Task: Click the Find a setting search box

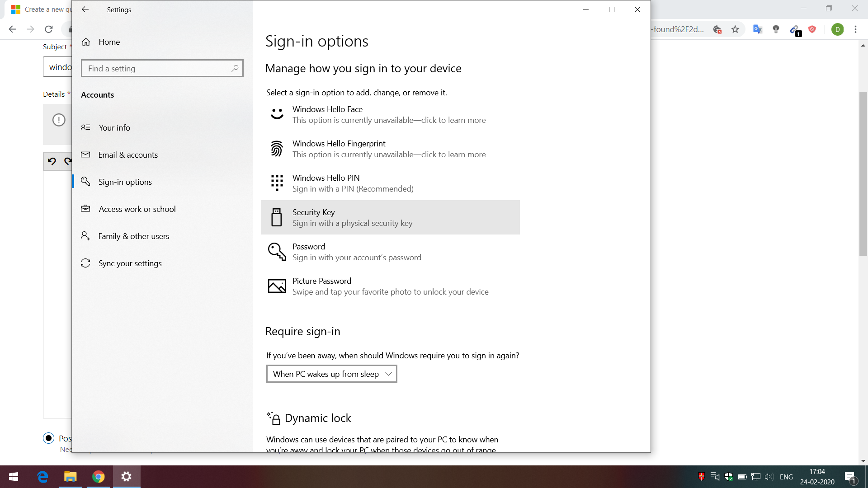Action: click(x=162, y=68)
